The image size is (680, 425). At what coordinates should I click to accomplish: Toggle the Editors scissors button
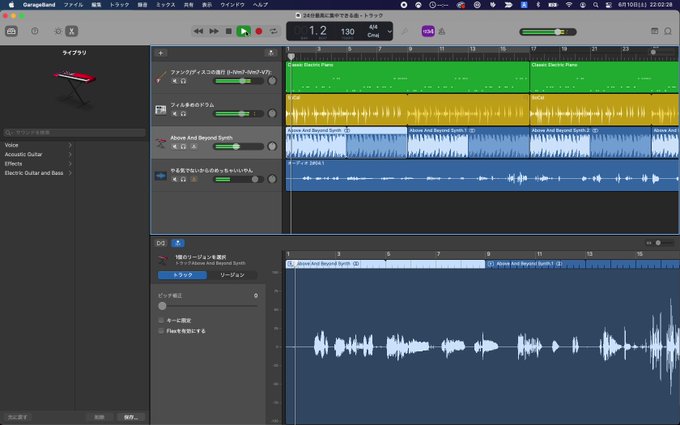[x=72, y=31]
